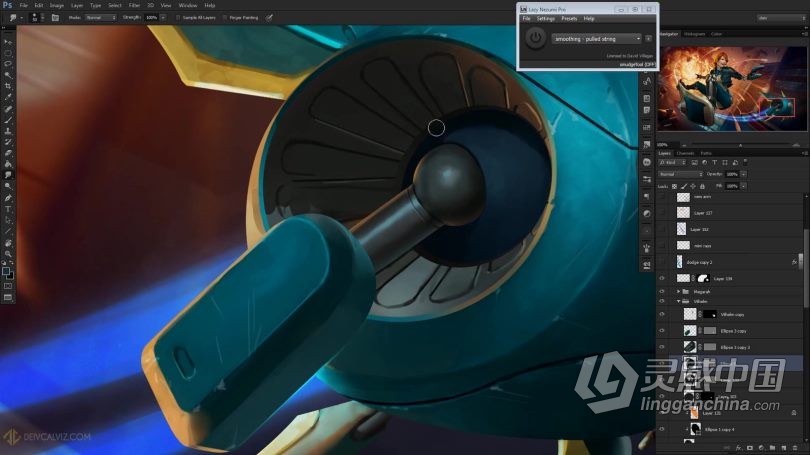Add a layer mask icon
The image size is (810, 455).
coord(750,448)
